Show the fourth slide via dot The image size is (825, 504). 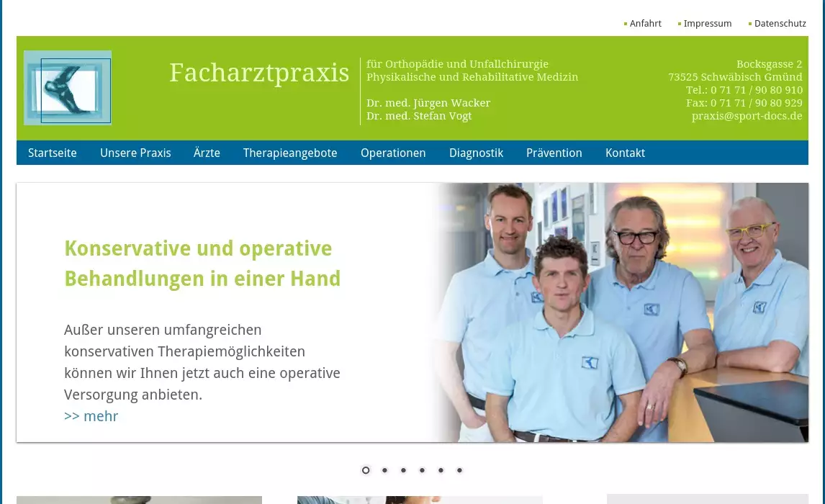pyautogui.click(x=422, y=470)
